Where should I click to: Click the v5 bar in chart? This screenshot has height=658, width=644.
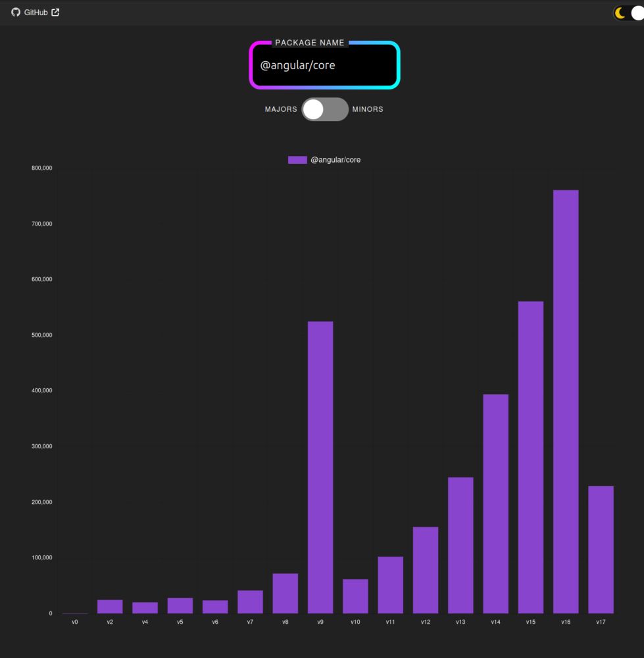(180, 605)
